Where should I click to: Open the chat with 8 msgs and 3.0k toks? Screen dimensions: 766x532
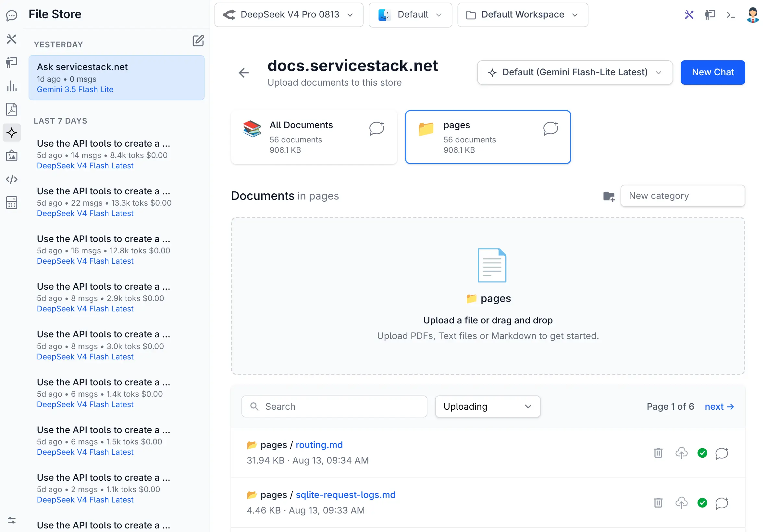117,345
